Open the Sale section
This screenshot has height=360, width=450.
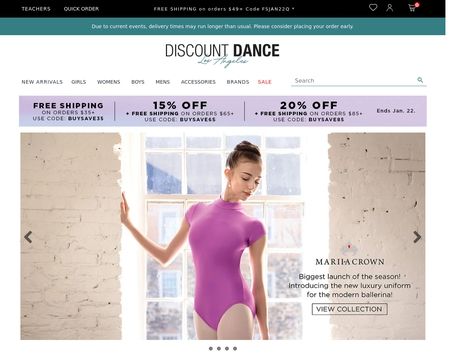pyautogui.click(x=265, y=82)
